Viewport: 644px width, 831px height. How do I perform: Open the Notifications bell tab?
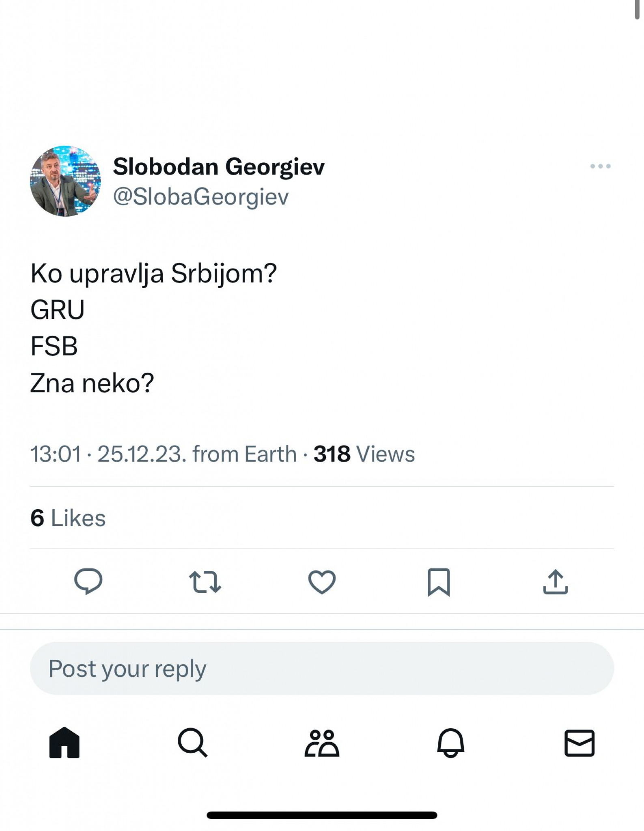pos(450,743)
